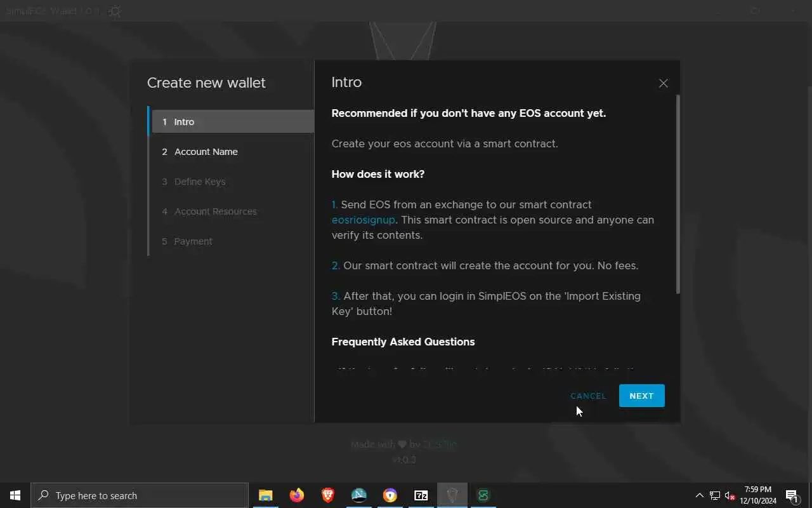Toggle the light theme sun icon
Image resolution: width=812 pixels, height=508 pixels.
(x=115, y=11)
